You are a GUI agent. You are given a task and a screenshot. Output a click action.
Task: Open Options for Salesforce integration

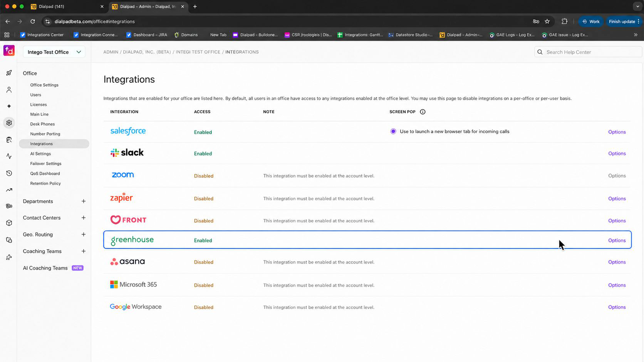click(617, 132)
